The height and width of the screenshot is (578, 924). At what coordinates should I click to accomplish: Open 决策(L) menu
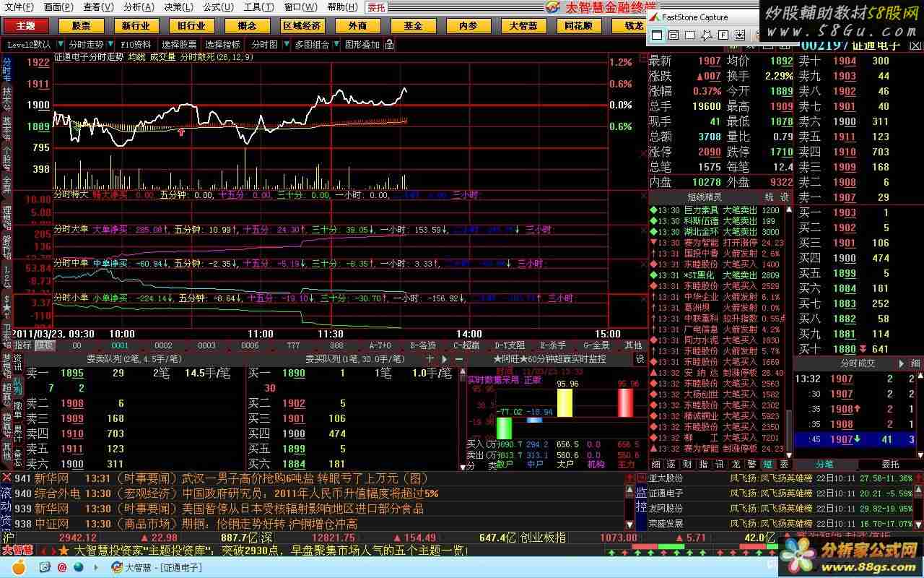point(178,7)
